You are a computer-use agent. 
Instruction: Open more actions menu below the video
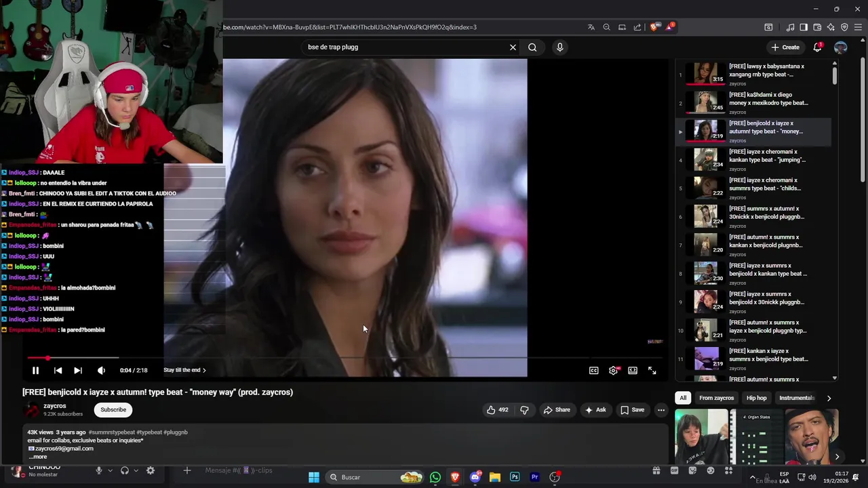click(x=660, y=409)
